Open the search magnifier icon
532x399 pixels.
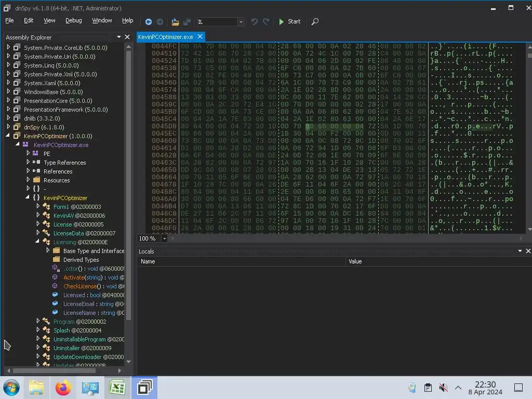[315, 22]
